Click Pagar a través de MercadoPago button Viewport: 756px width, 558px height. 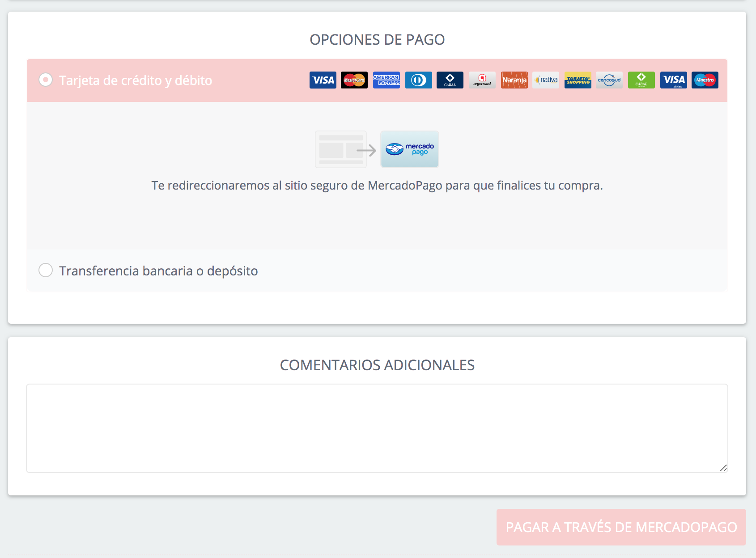click(x=621, y=527)
